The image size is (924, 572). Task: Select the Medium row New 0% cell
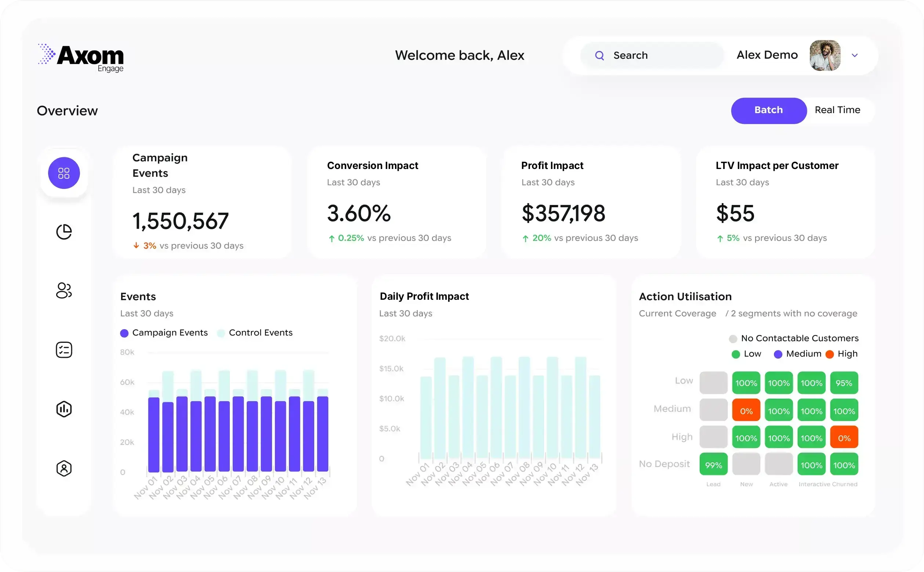click(746, 410)
